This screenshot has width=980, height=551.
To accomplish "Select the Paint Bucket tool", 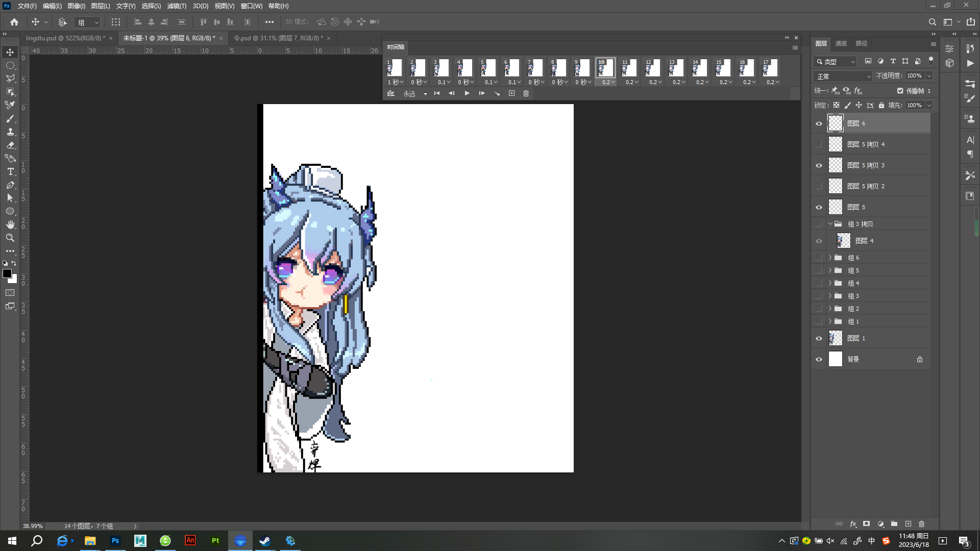I will pyautogui.click(x=10, y=158).
